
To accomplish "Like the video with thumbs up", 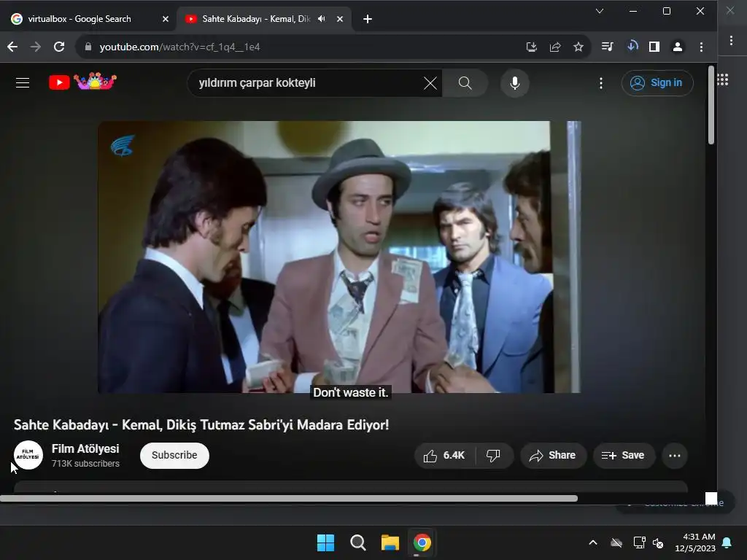I will [444, 455].
